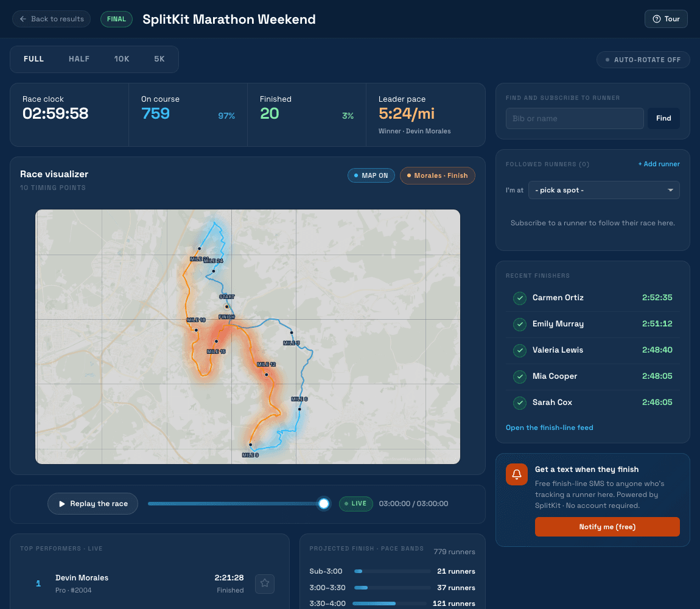Click the Finished 20 stat value
The image size is (700, 609).
click(x=269, y=113)
